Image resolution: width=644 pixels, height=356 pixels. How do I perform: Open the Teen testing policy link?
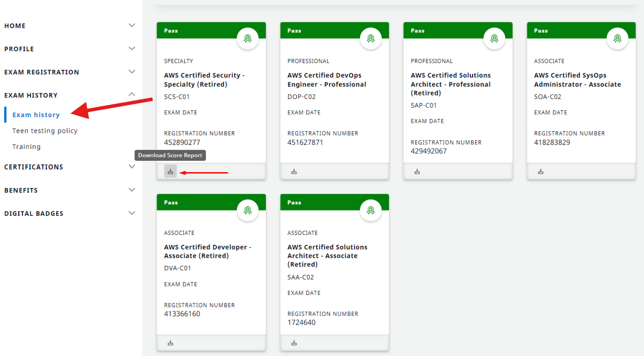pyautogui.click(x=45, y=131)
